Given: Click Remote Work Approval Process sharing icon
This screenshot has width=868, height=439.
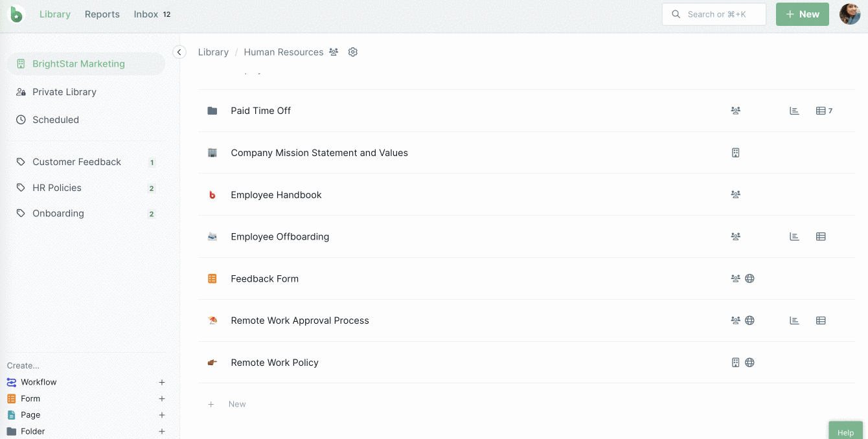Looking at the screenshot, I should (736, 320).
